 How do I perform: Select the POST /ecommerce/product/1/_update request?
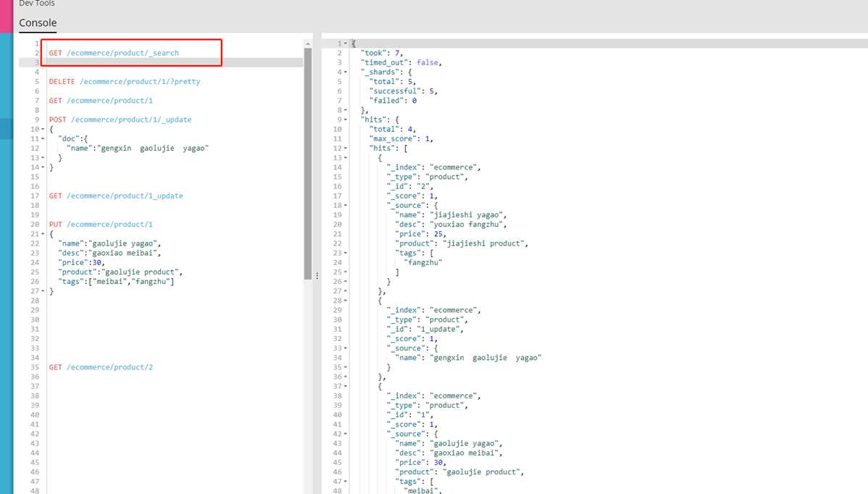click(120, 120)
